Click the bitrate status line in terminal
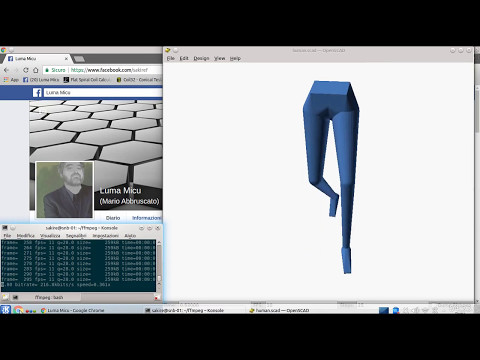 click(56, 285)
